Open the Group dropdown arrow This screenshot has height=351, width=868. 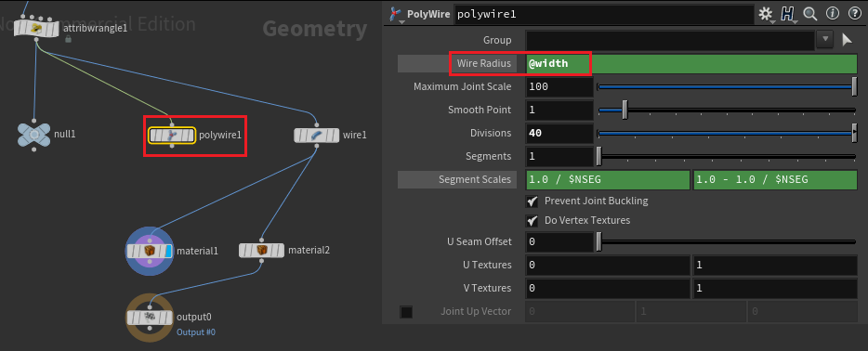825,39
